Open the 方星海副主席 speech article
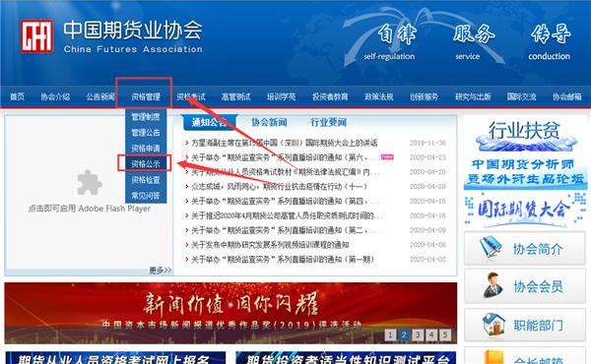The height and width of the screenshot is (364, 591). [x=285, y=143]
